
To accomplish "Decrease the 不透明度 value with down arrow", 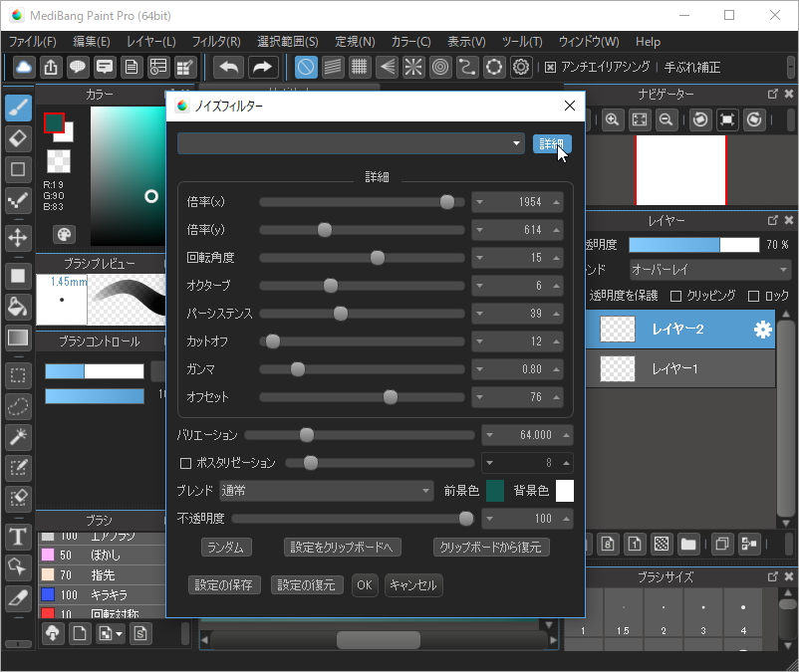I will 490,519.
